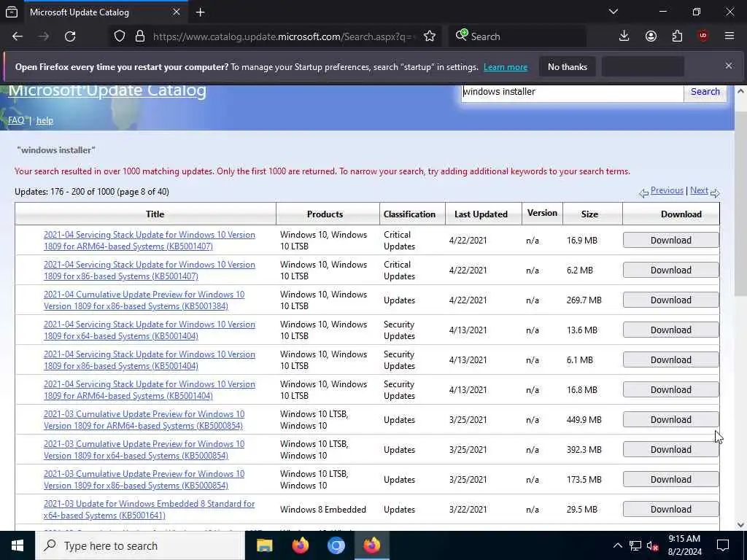
Task: Download the 269.7 MB update
Action: [x=671, y=300]
